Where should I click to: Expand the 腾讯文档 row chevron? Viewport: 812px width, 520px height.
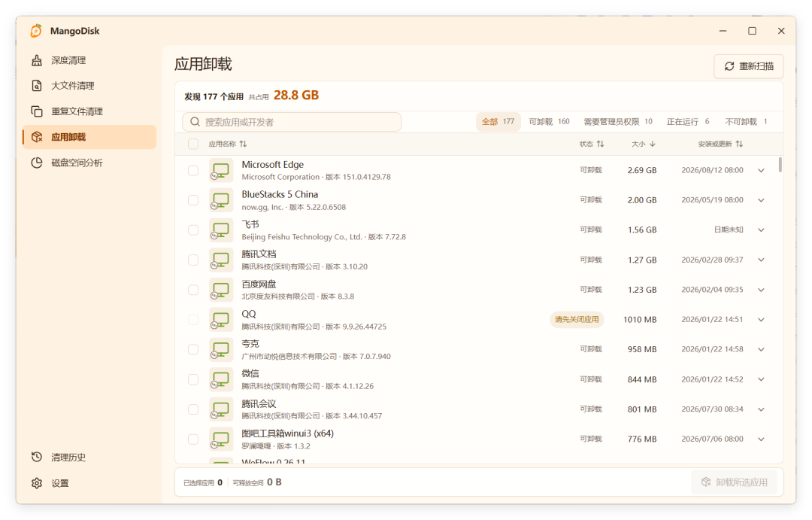[x=761, y=260]
